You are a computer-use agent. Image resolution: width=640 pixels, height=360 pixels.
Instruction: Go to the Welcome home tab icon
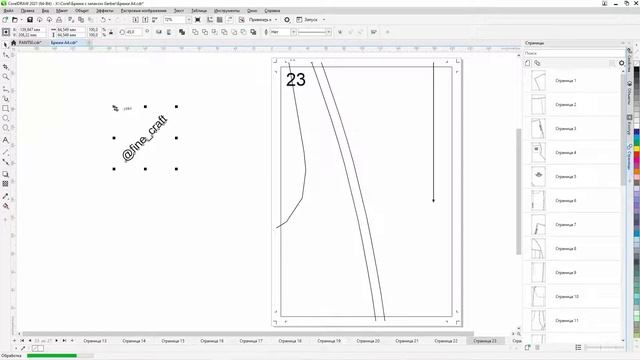tap(13, 42)
